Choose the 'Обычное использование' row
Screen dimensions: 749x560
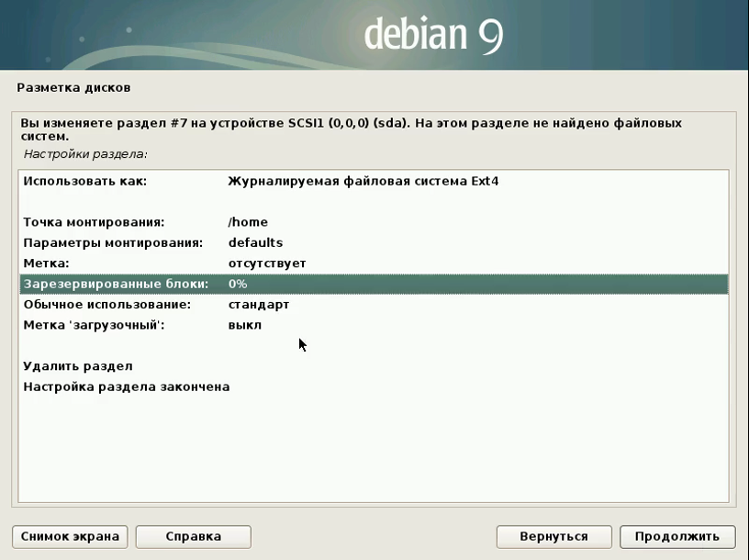coord(106,304)
